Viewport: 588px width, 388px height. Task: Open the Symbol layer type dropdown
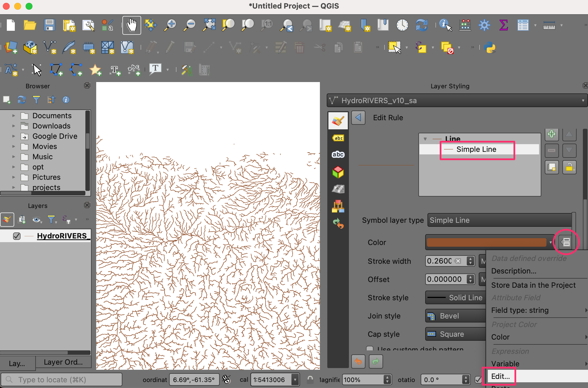500,220
